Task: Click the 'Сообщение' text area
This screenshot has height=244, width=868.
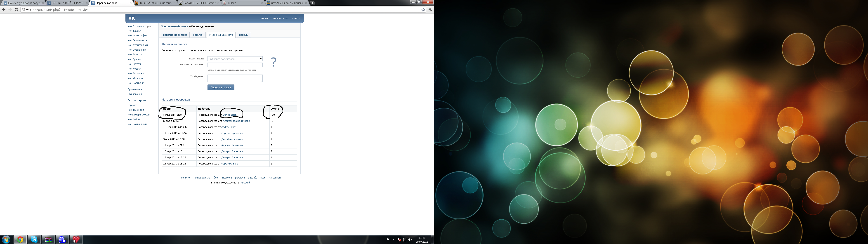Action: click(235, 78)
